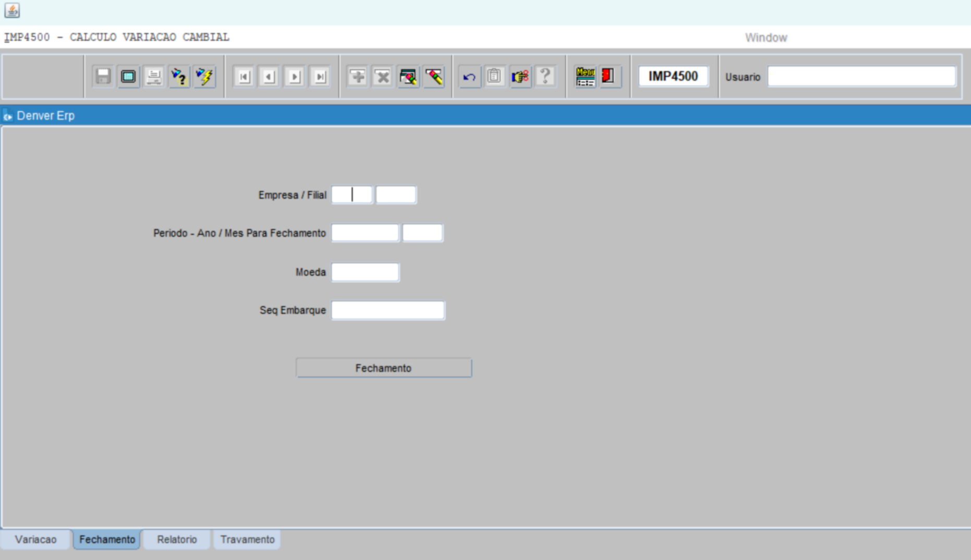The image size is (971, 560).
Task: Focus the Seq Embarque field
Action: coord(388,310)
